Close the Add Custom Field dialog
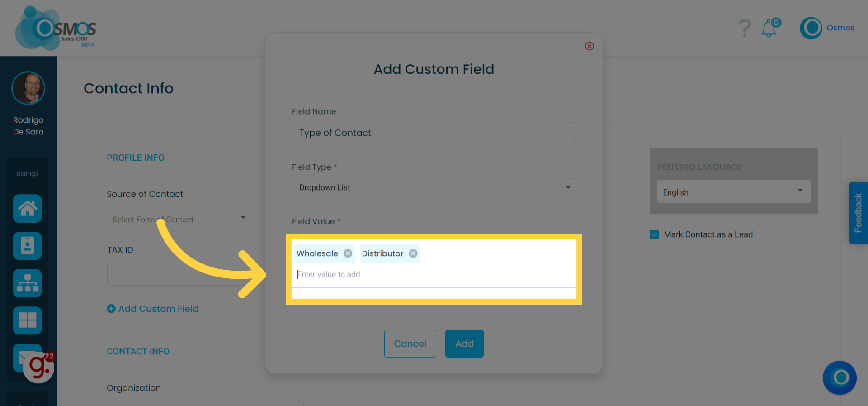868x406 pixels. tap(590, 46)
